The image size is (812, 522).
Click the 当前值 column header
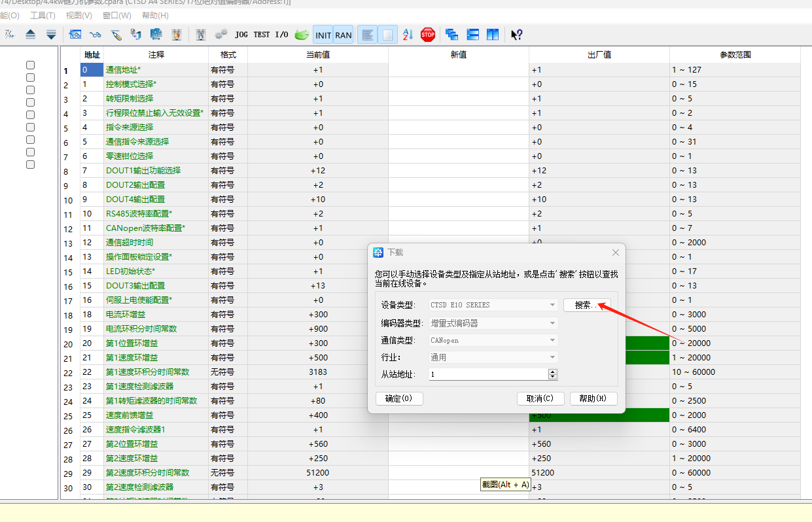318,55
